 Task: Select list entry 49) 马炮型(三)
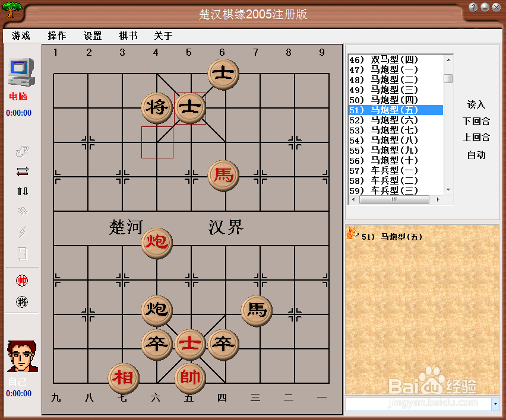396,90
